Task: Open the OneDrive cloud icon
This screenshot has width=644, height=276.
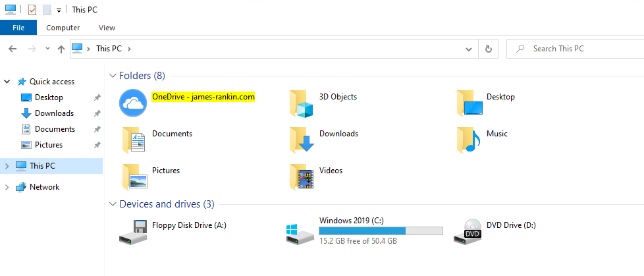Action: (x=132, y=102)
